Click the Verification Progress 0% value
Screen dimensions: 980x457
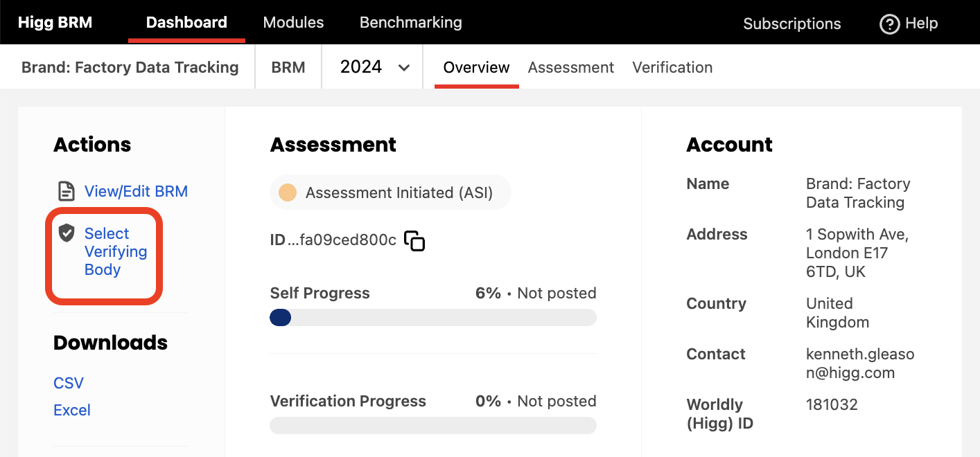488,401
